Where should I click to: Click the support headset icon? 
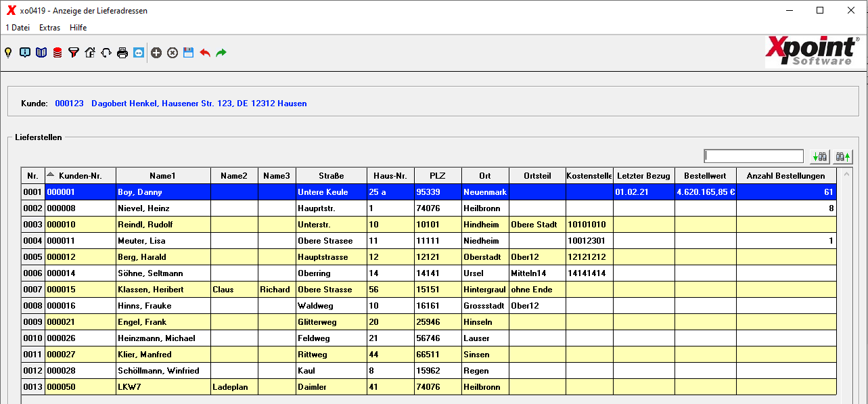(106, 52)
